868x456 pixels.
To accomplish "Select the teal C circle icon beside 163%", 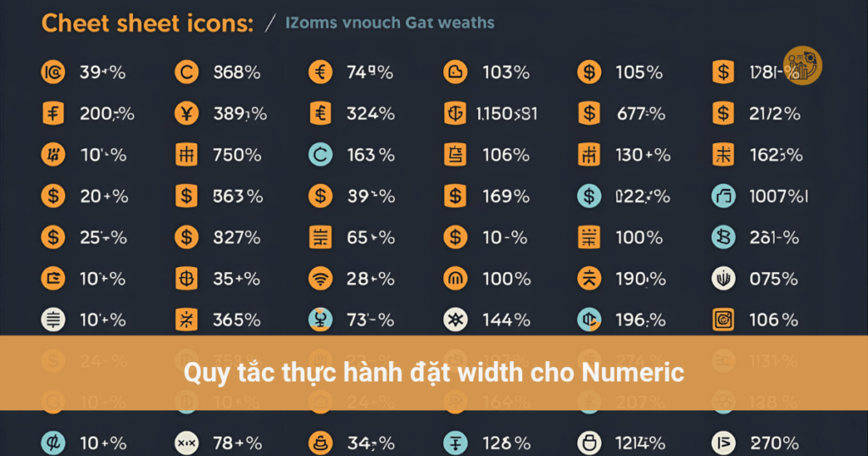I will click(x=320, y=154).
